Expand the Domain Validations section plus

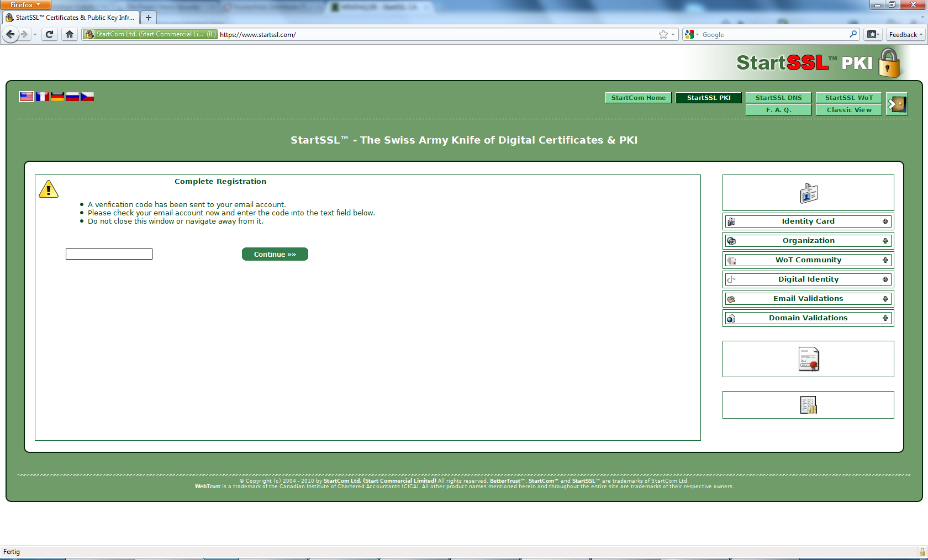[x=885, y=318]
